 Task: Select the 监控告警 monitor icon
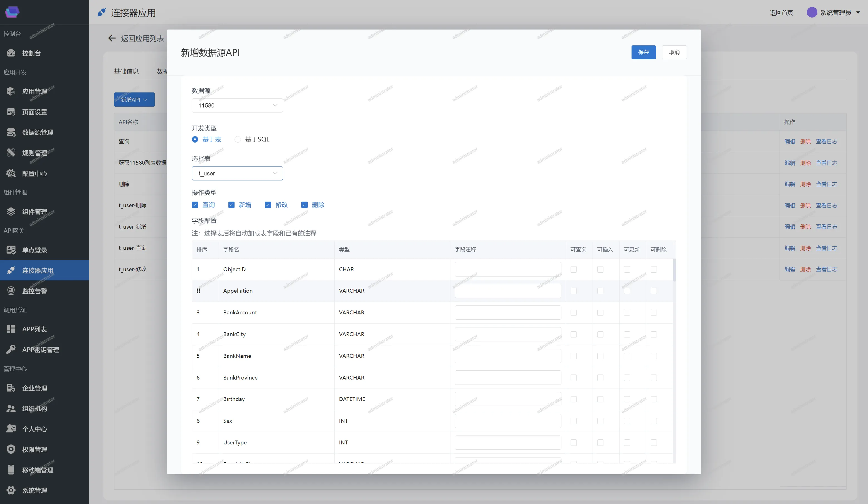coord(11,291)
